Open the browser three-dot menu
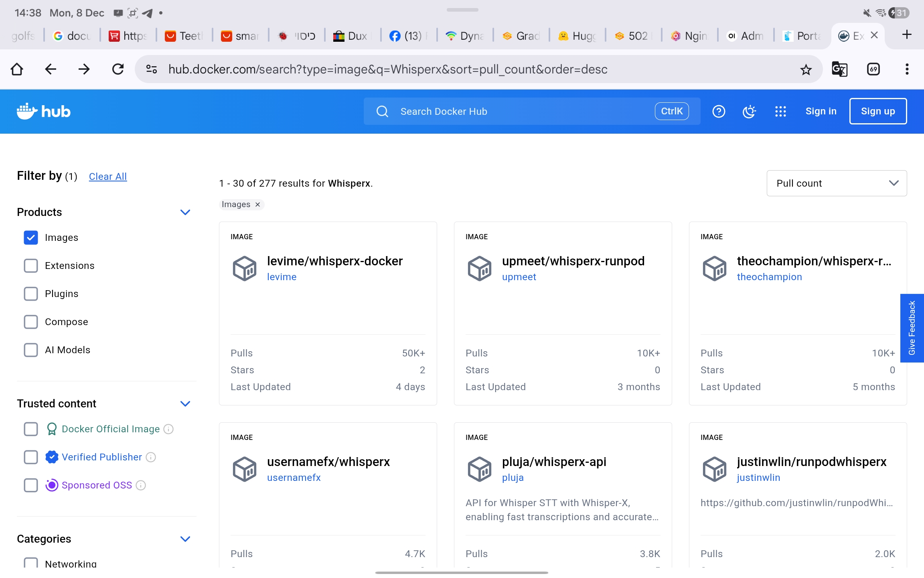 pyautogui.click(x=906, y=69)
